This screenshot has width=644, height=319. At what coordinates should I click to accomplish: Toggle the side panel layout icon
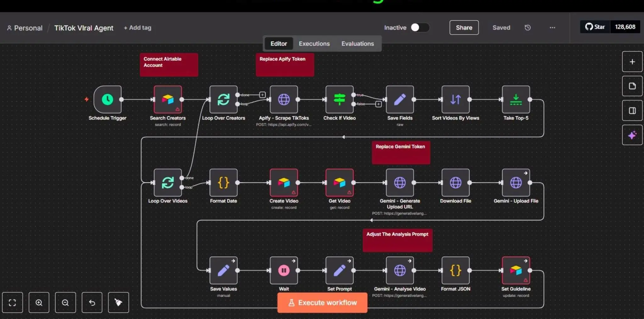(x=632, y=110)
